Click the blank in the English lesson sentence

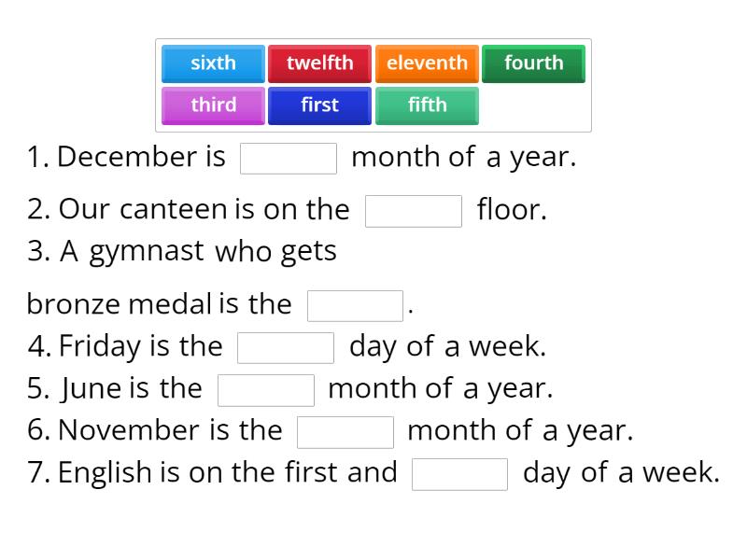click(458, 474)
